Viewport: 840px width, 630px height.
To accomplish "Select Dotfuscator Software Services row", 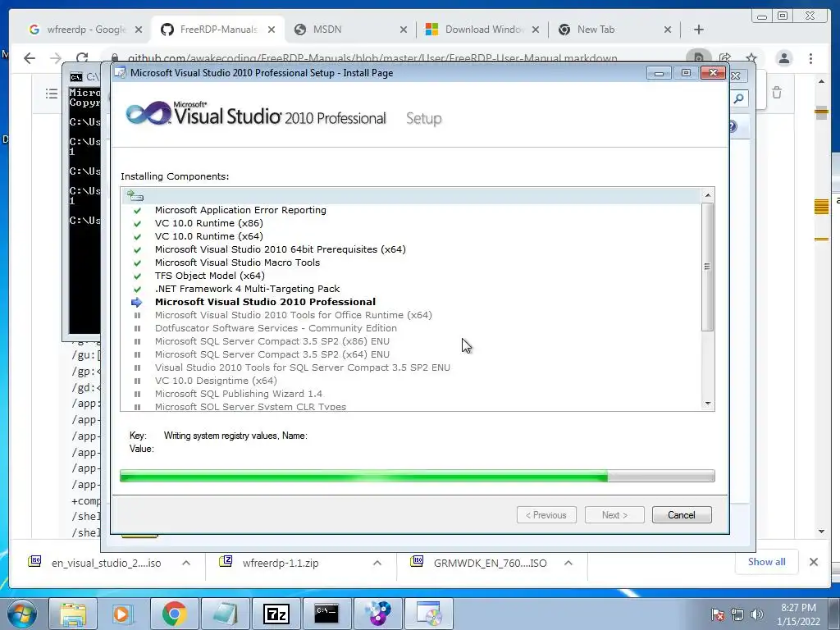I will (x=276, y=328).
